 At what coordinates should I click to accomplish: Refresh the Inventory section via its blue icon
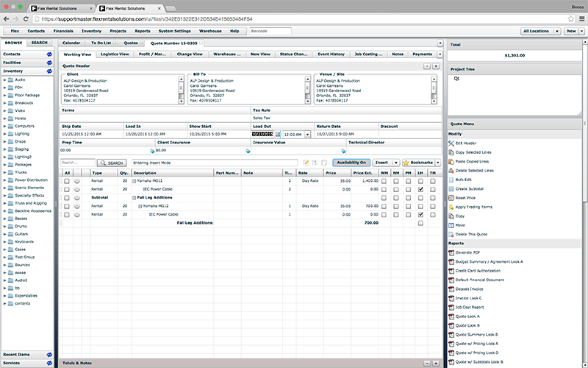49,71
